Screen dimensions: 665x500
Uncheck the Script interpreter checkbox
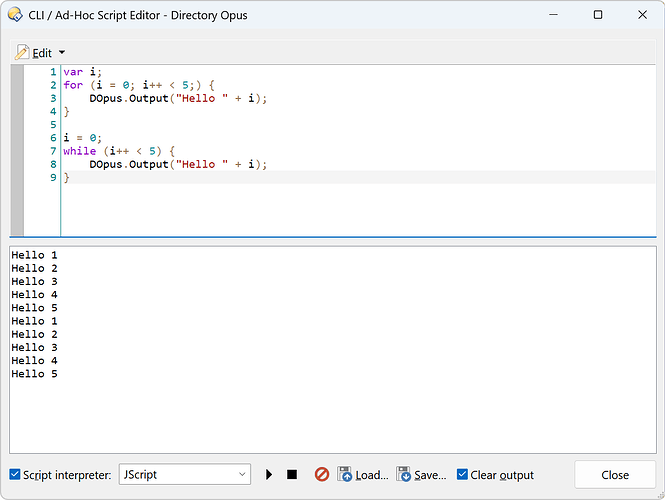[15, 475]
